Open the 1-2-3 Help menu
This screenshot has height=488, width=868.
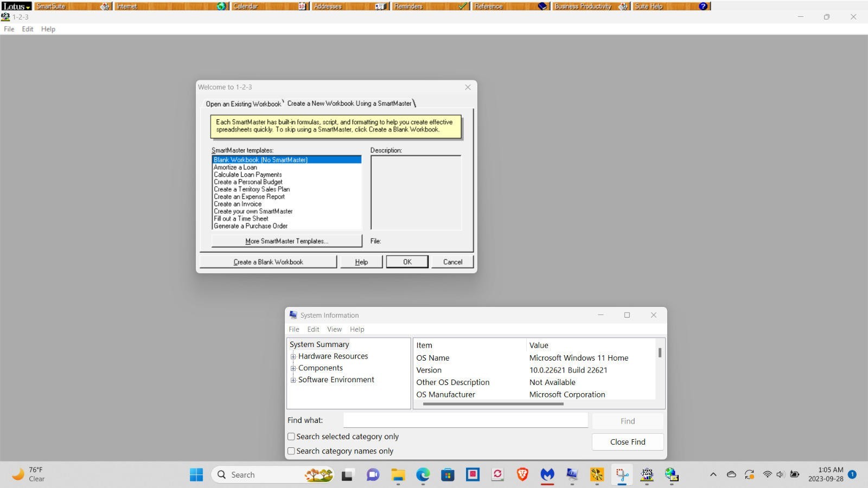tap(48, 29)
